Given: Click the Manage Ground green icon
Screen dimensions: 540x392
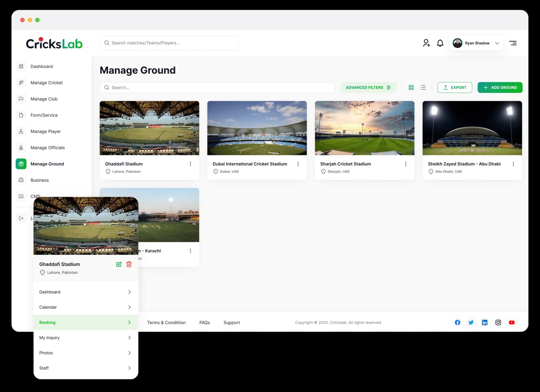Looking at the screenshot, I should (21, 164).
